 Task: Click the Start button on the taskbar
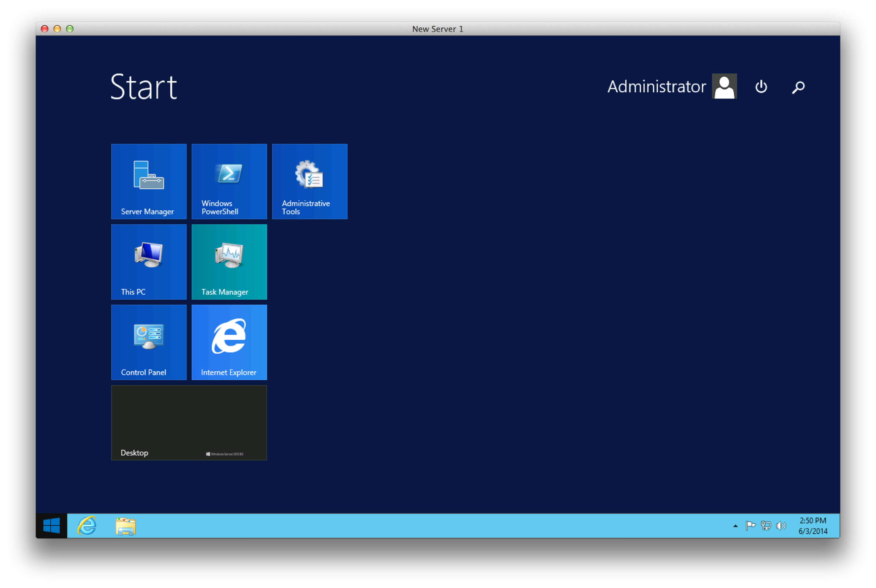pos(51,525)
